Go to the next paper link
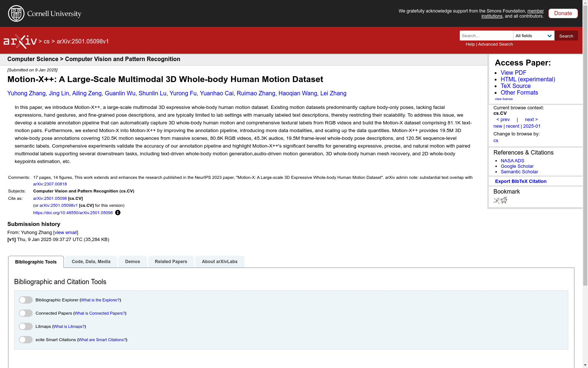Viewport: 588px width, 368px height. pyautogui.click(x=531, y=120)
